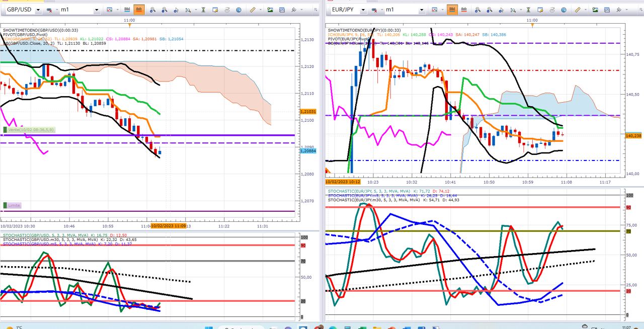Click the zoom area tool in GBP/USD toolbar
This screenshot has height=329, width=644.
[188, 10]
